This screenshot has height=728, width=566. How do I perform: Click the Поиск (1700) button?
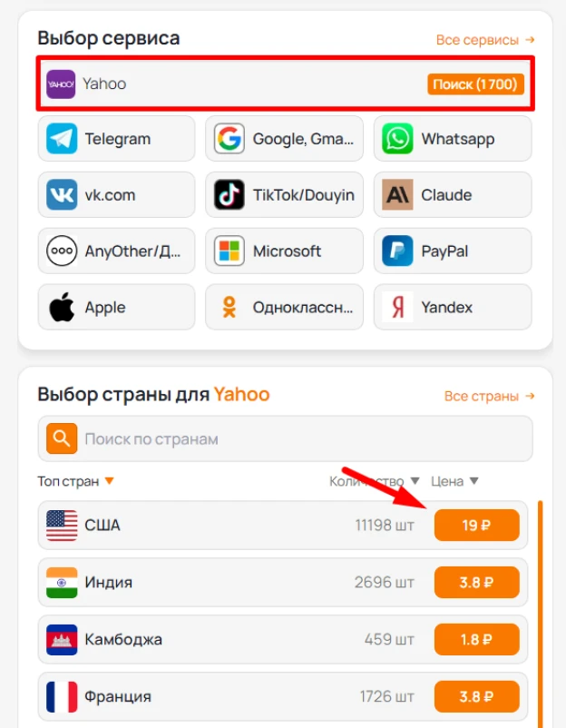[x=476, y=84]
